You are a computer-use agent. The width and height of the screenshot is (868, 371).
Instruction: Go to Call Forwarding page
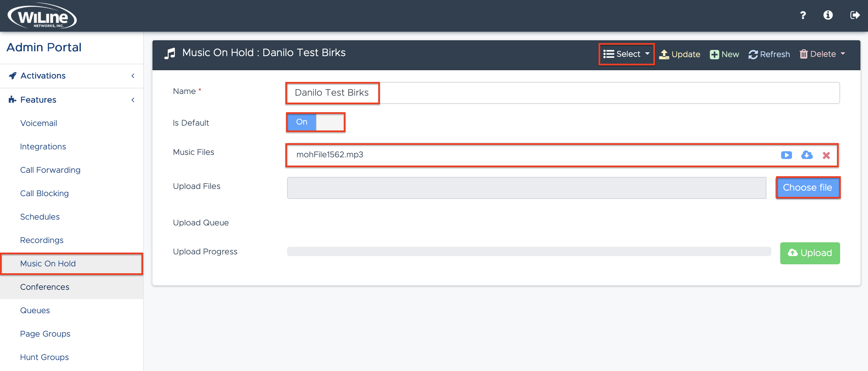point(50,170)
